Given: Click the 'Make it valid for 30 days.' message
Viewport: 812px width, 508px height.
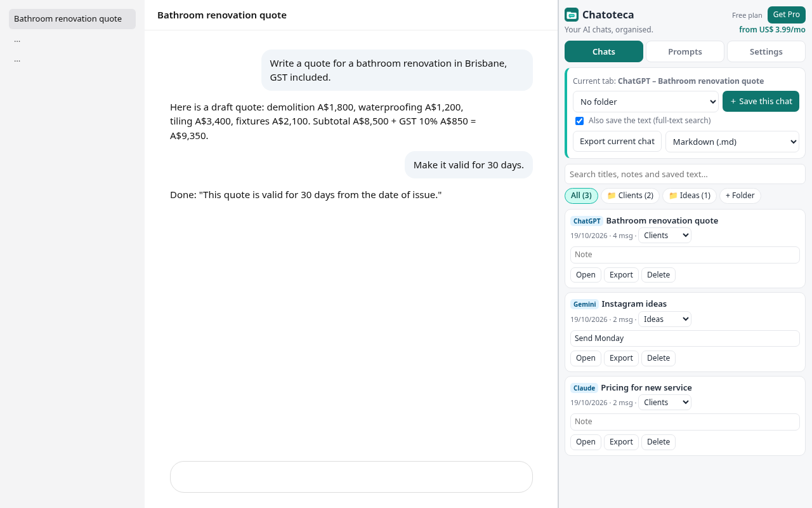Looking at the screenshot, I should pos(469,165).
